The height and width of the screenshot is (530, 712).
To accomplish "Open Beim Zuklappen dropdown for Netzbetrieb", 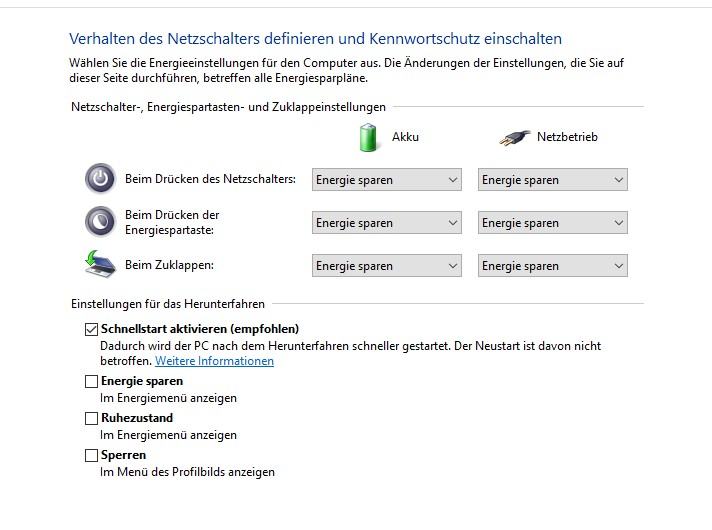I will click(553, 266).
